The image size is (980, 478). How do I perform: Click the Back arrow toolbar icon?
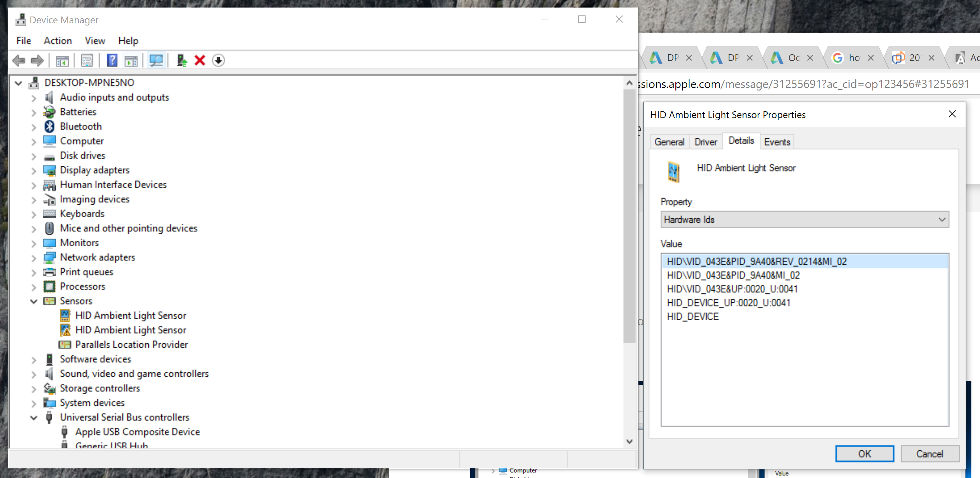pyautogui.click(x=19, y=60)
